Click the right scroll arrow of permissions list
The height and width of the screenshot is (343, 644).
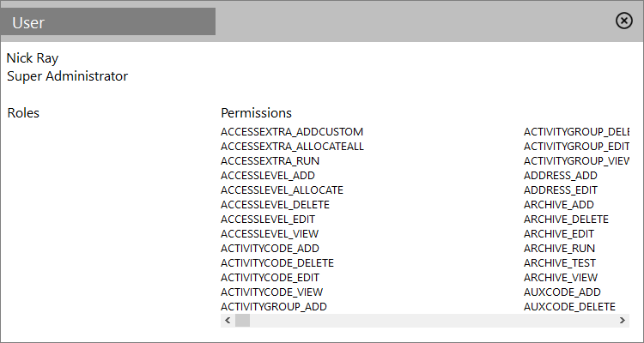(x=623, y=321)
